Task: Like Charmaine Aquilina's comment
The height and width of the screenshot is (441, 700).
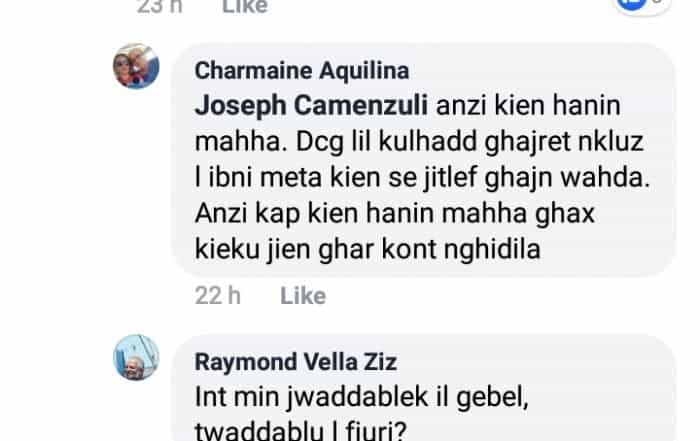Action: click(x=303, y=295)
